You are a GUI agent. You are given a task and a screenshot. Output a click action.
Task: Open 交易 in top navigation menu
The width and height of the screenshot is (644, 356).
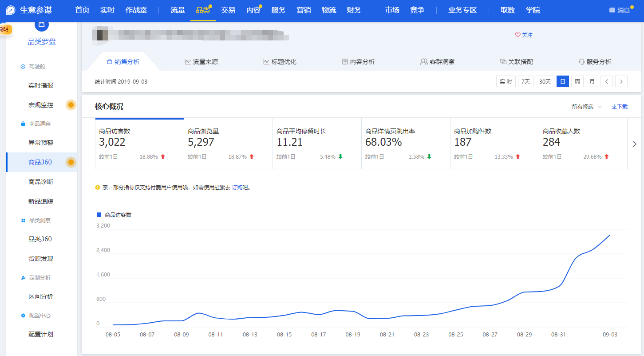tap(228, 10)
